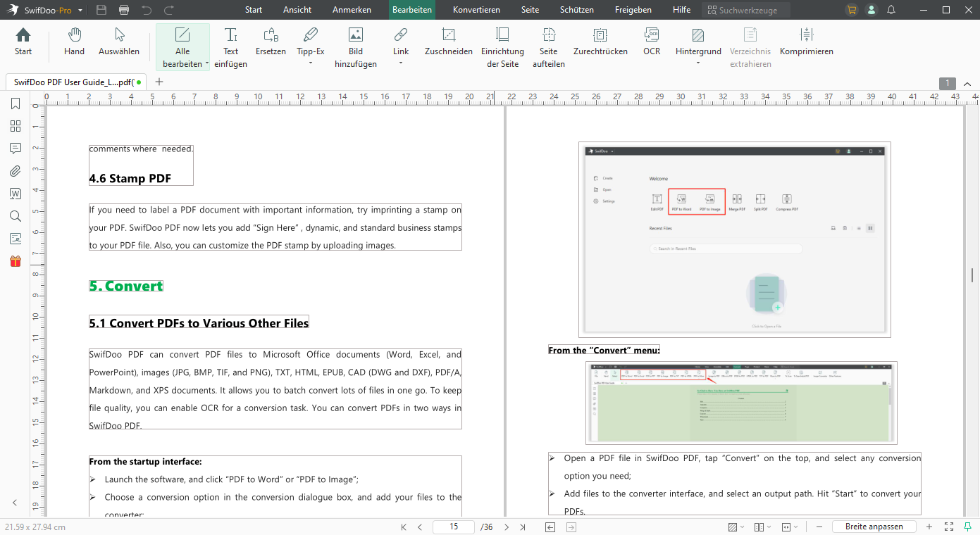Select the Bild hinzufügen tool

[x=356, y=48]
